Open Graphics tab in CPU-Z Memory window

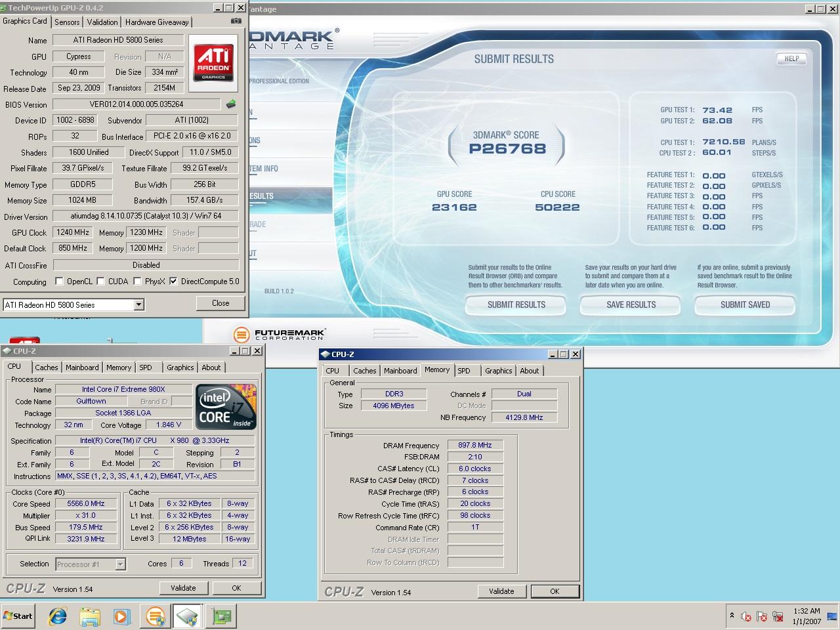[499, 371]
